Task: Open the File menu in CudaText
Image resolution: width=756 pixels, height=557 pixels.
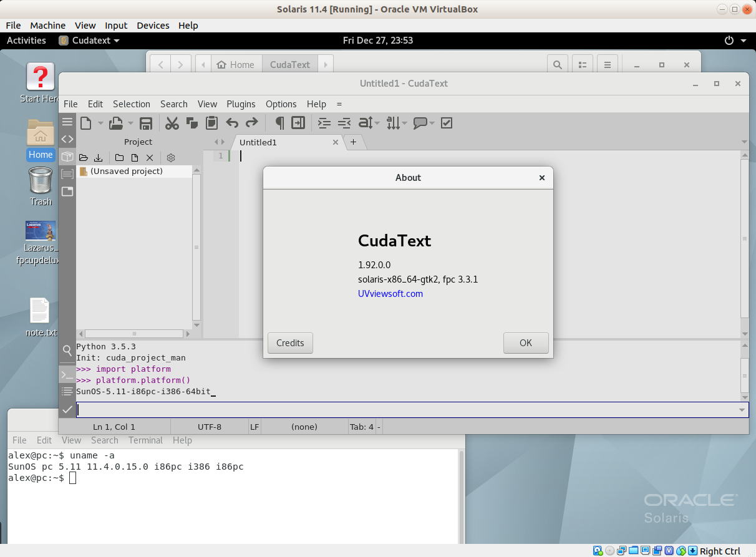Action: tap(70, 104)
